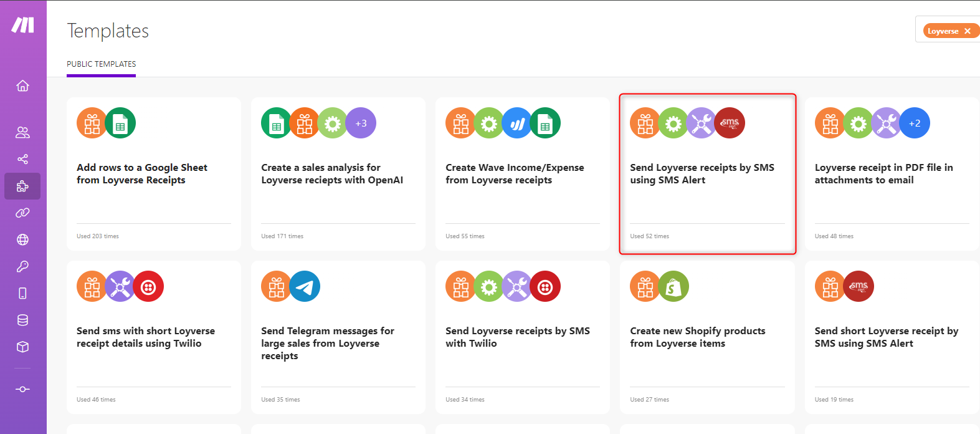Expand the +3 more apps badge

tap(361, 123)
